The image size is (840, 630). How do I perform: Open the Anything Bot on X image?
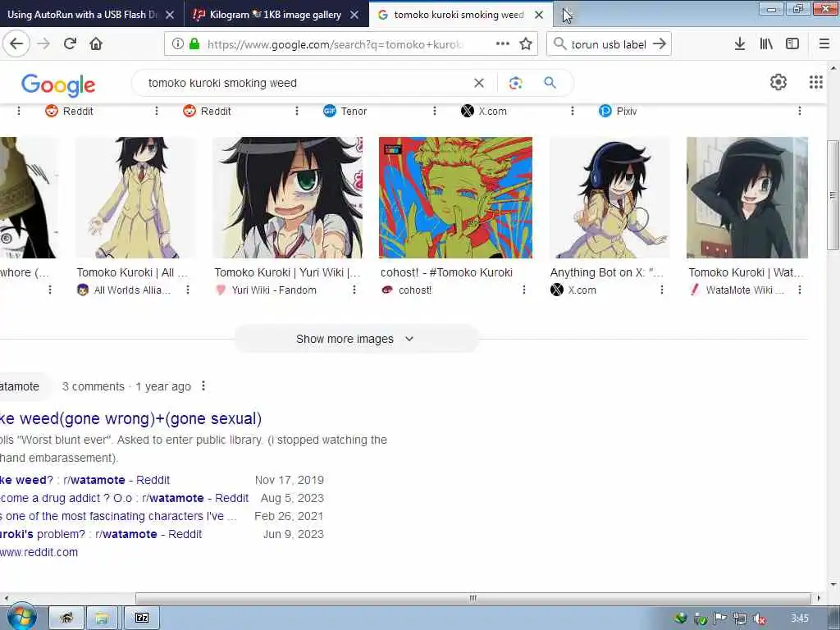coord(609,198)
